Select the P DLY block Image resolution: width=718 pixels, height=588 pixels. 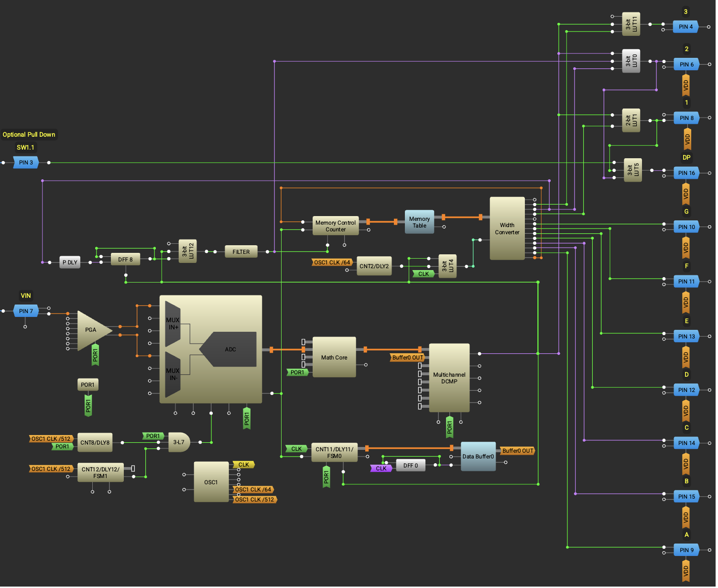coord(70,262)
